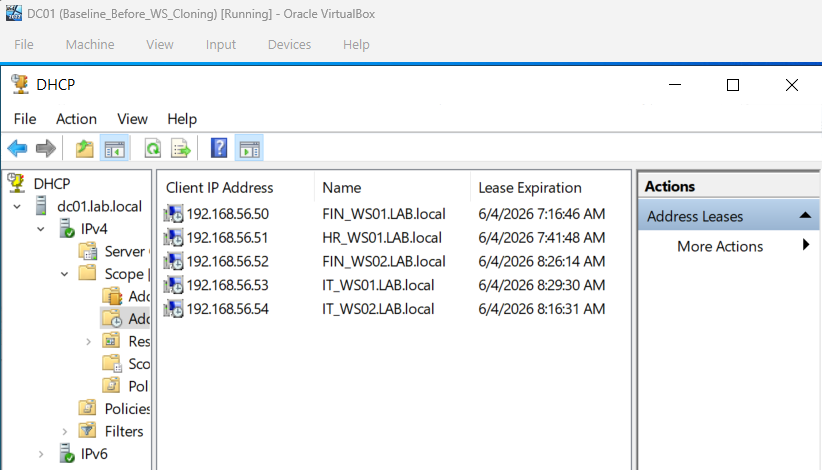Image resolution: width=822 pixels, height=470 pixels.
Task: Click the lease icon for 192.168.56.52
Action: [x=174, y=261]
